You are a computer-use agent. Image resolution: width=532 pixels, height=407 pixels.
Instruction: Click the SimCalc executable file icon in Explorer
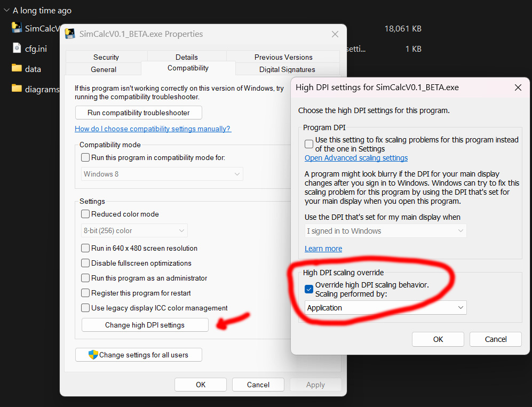pos(17,27)
